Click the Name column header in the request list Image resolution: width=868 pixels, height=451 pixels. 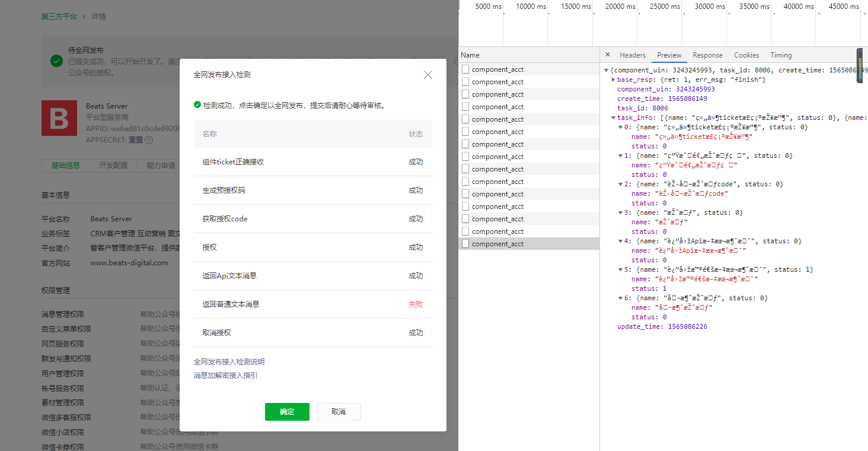[x=470, y=55]
